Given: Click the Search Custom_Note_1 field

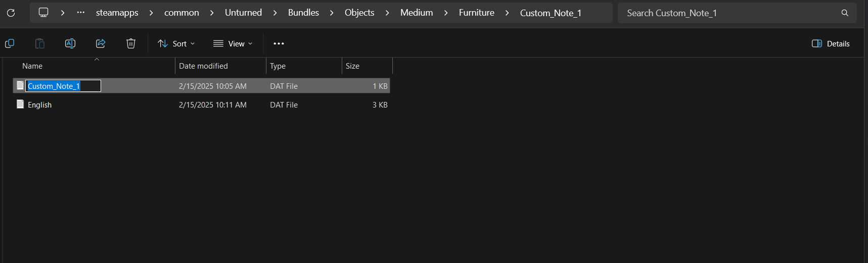Looking at the screenshot, I should (x=728, y=13).
